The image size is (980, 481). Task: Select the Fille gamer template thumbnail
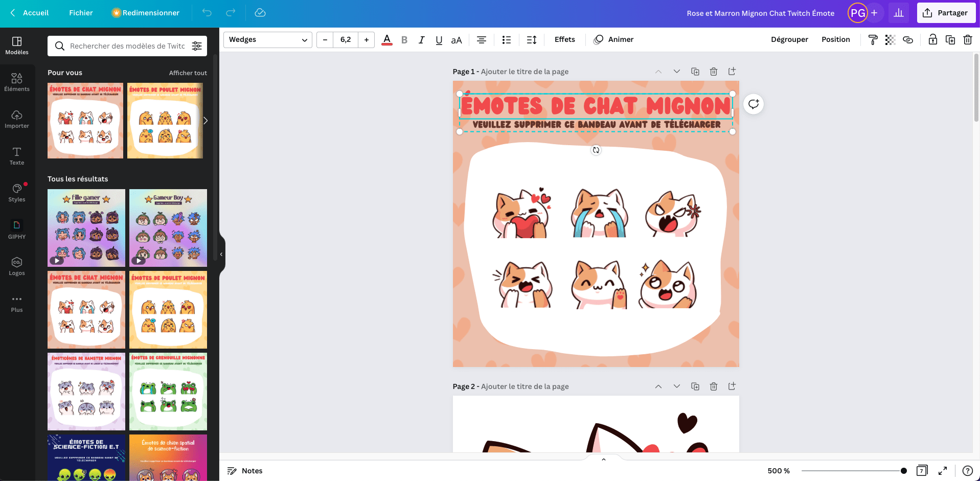(86, 228)
